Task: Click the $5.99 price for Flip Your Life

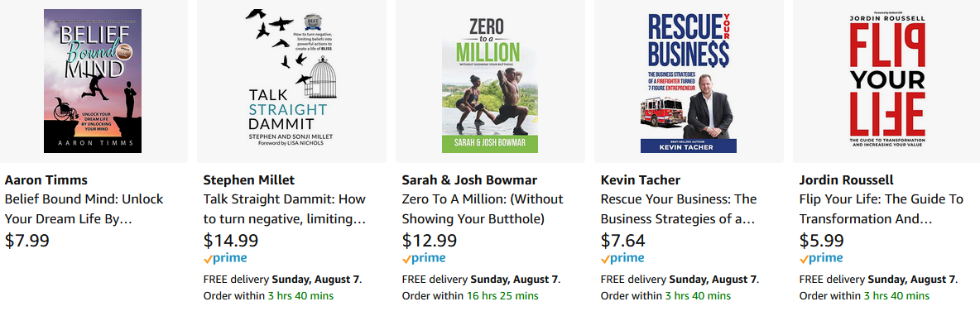Action: (822, 241)
